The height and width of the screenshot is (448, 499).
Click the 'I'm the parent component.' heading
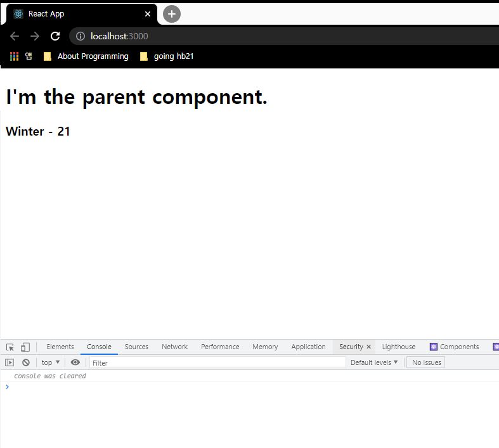pos(137,97)
